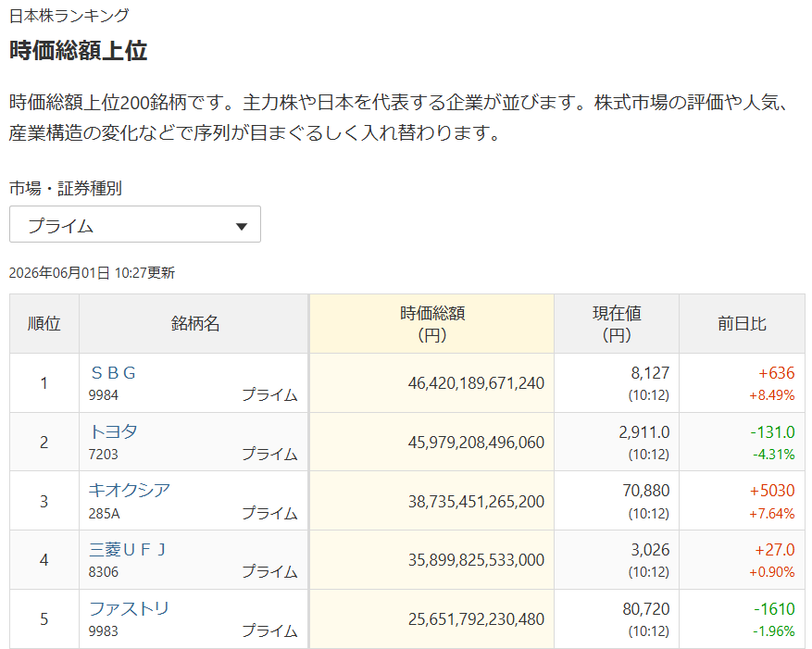Screen dimensions: 812x649
Task: Click the 市場・証券種別 label
Action: pos(65,188)
